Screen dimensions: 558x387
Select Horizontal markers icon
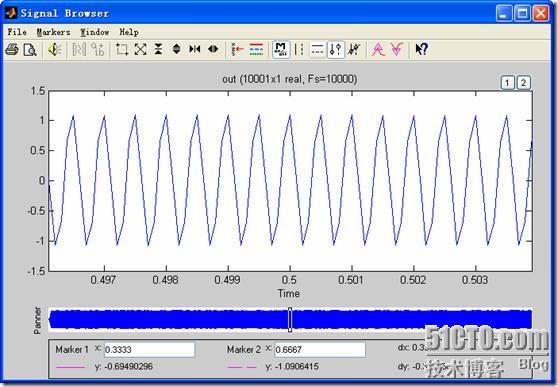coord(317,49)
